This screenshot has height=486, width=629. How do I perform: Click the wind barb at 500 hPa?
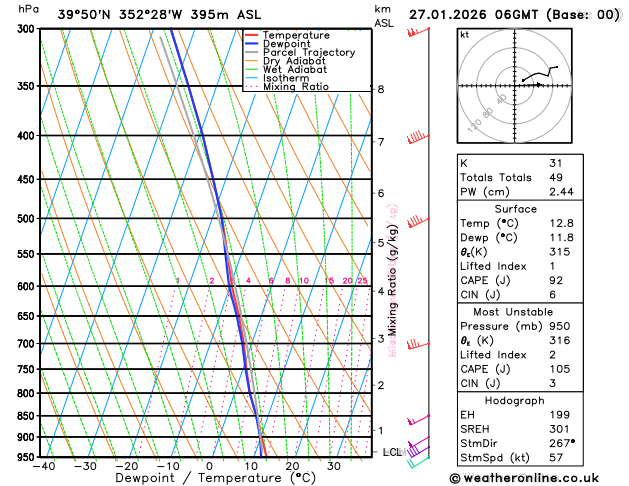click(418, 221)
